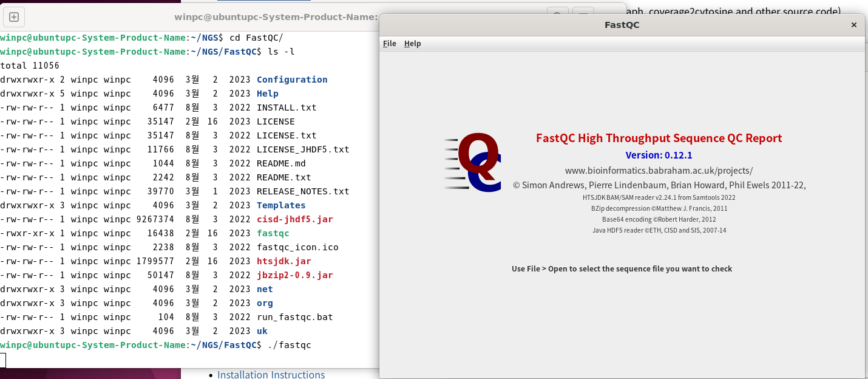Viewport: 868px width, 379px height.
Task: Click the terminal title 'winpc@ubuntupc-System-Product-Name'
Action: coord(276,17)
